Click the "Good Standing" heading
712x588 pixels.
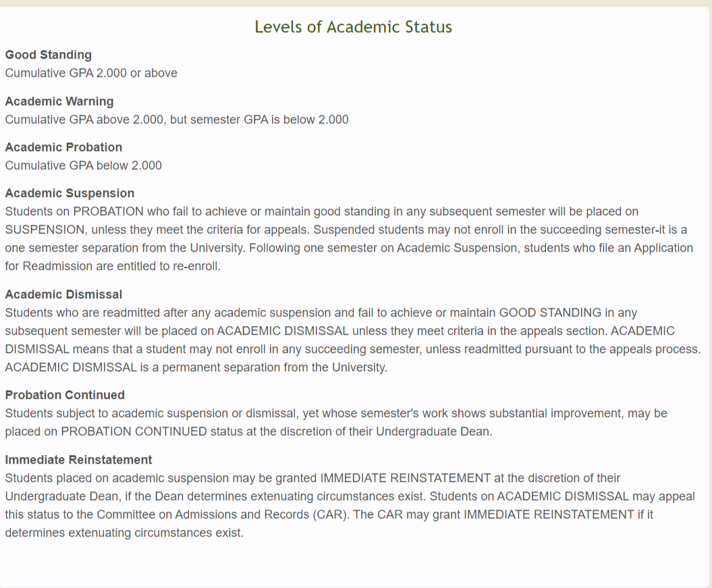coord(48,55)
